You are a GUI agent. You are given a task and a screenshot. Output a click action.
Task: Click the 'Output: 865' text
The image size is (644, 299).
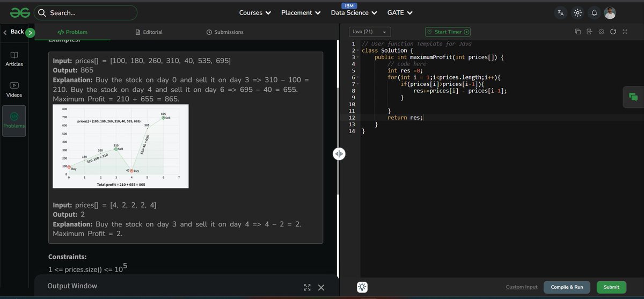click(73, 70)
